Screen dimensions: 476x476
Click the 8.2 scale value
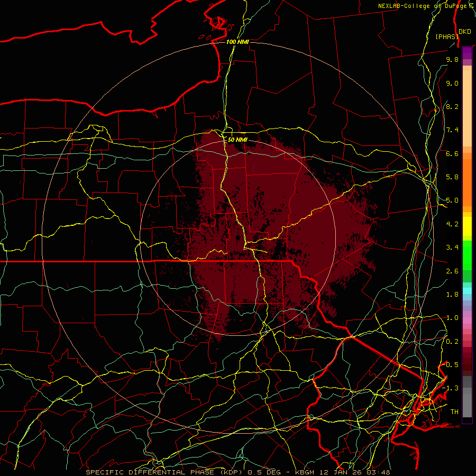point(452,106)
